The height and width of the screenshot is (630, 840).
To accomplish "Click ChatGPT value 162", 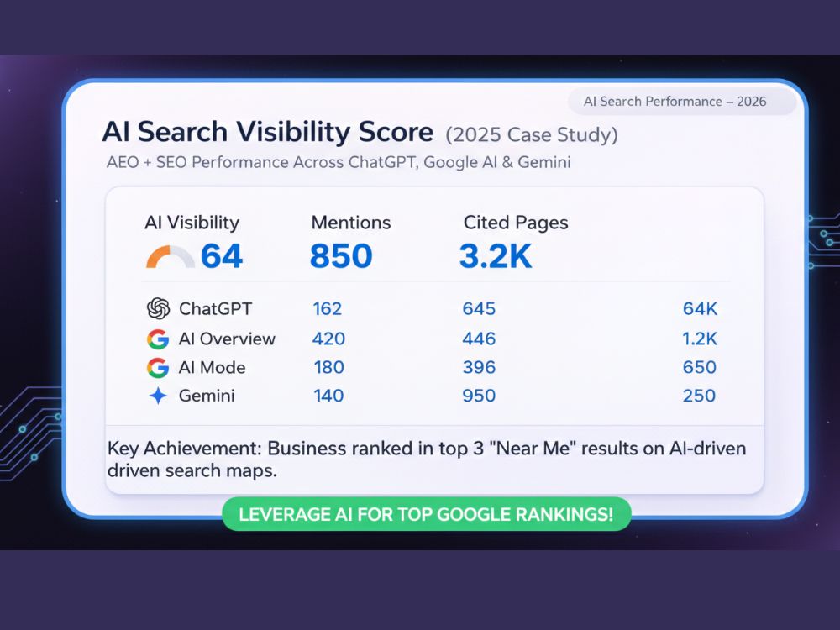I will click(328, 309).
